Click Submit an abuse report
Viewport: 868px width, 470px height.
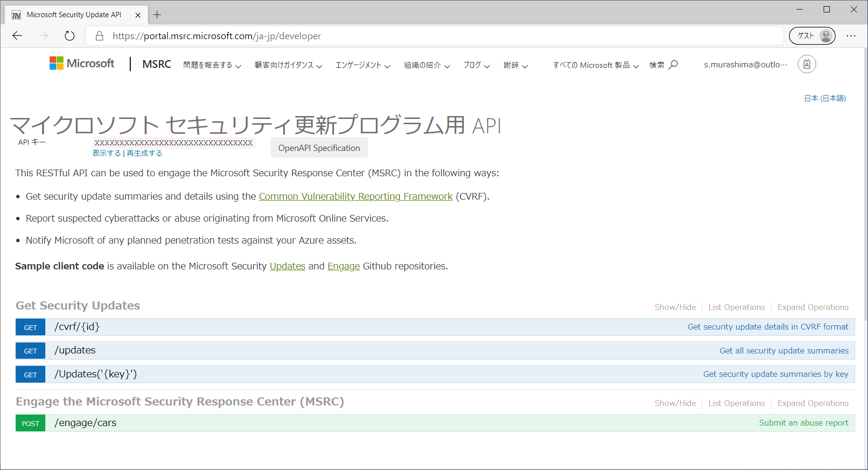coord(804,423)
